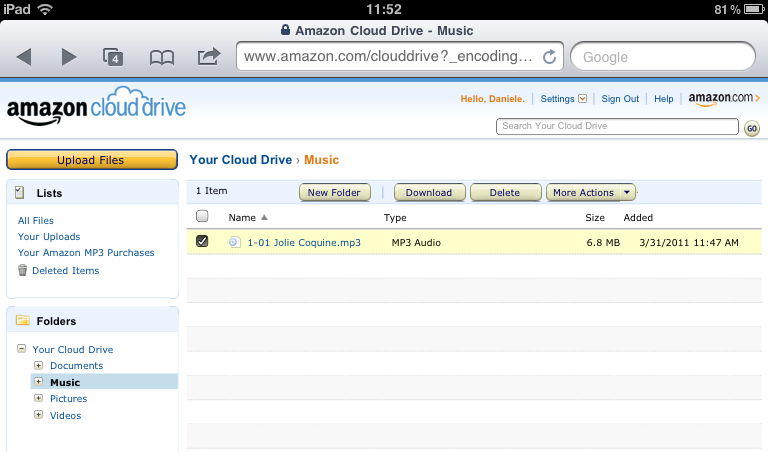Viewport: 768px width, 452px height.
Task: Open the Safari tabs pages icon
Action: point(114,57)
